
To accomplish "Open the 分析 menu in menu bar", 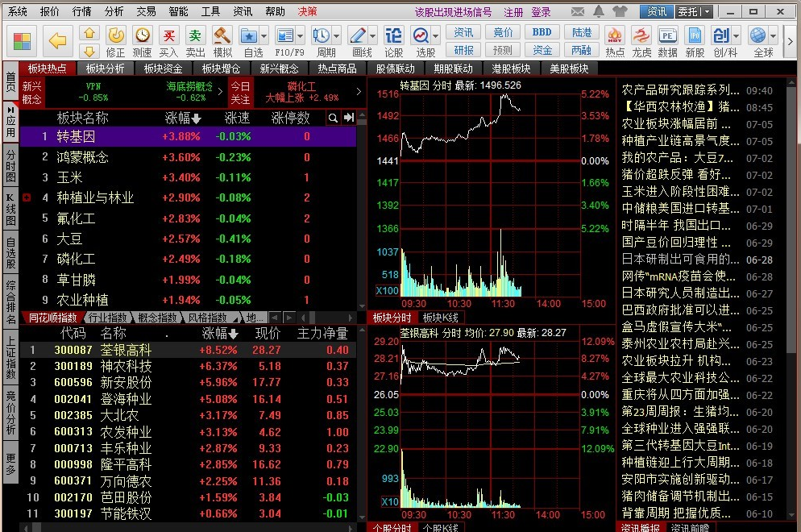I will [x=114, y=11].
